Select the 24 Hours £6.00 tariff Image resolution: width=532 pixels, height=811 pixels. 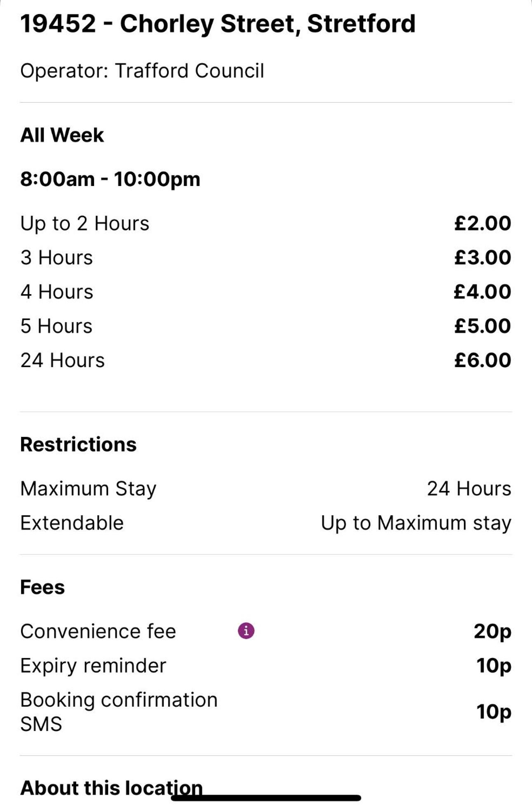(x=266, y=360)
